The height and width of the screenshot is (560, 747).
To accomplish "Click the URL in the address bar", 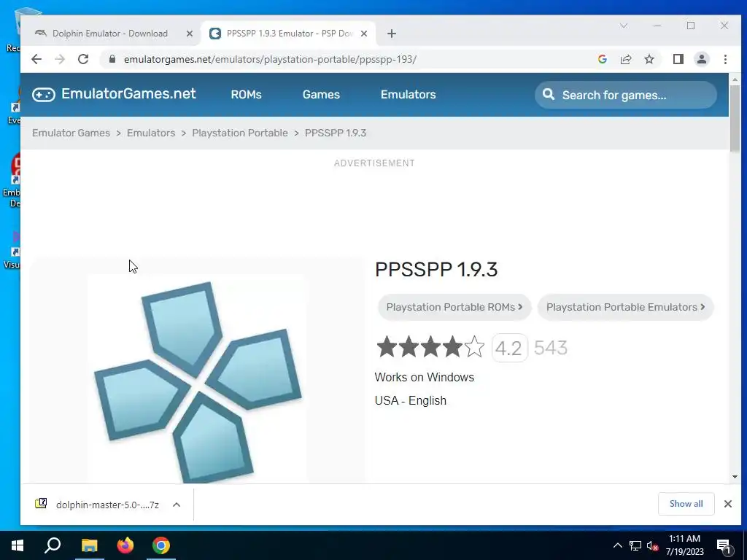I will point(270,60).
